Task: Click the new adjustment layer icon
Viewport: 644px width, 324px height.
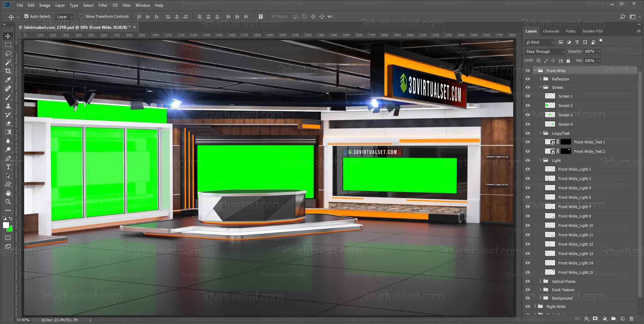Action: pos(604,319)
